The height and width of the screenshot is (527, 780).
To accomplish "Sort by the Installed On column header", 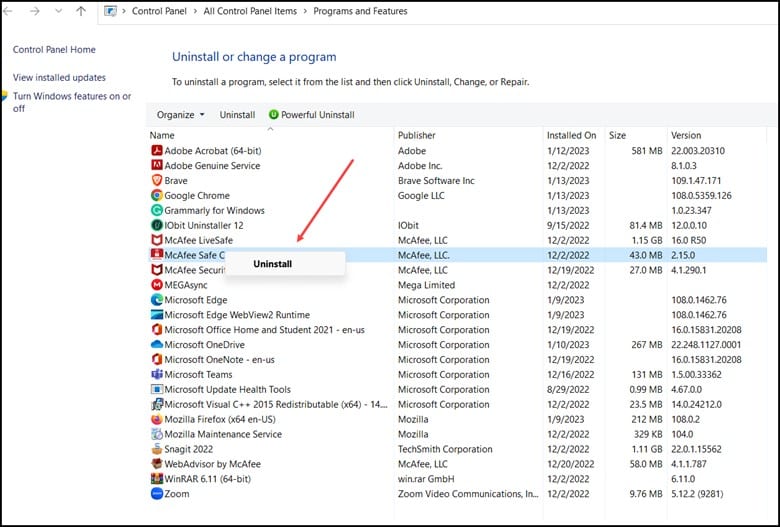I will (571, 135).
